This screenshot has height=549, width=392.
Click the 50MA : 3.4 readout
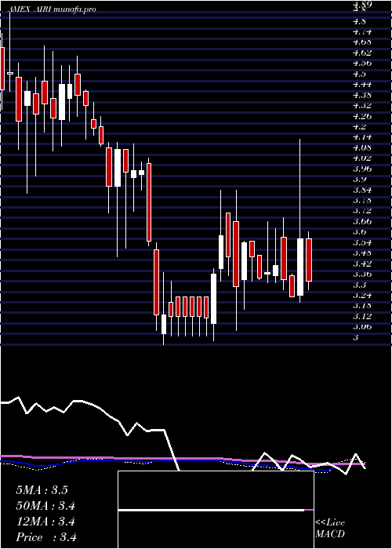pyautogui.click(x=45, y=506)
